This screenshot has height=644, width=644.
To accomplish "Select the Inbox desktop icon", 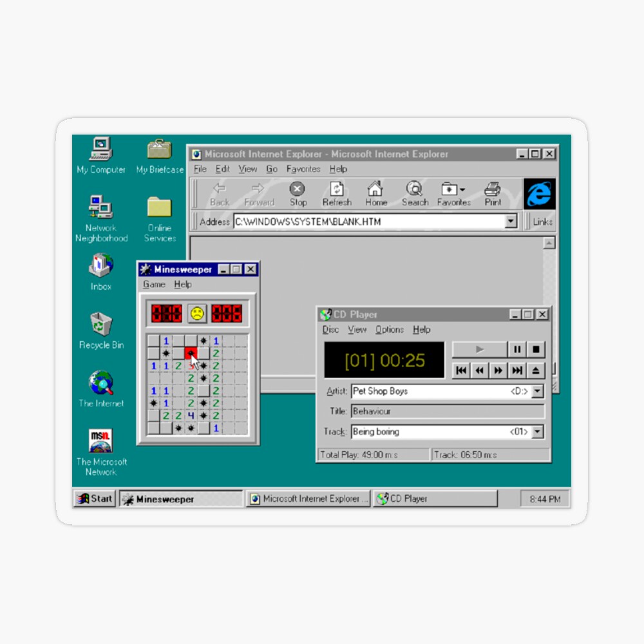I will click(100, 272).
